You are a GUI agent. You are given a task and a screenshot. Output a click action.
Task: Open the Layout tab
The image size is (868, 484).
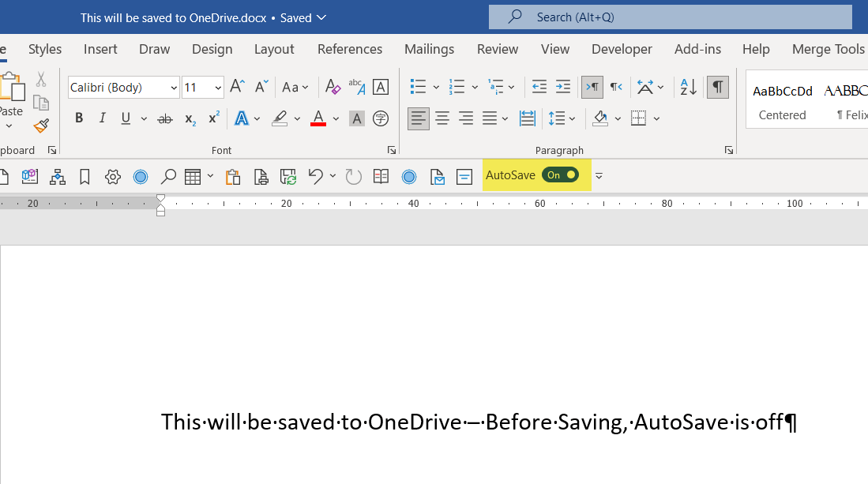click(274, 49)
